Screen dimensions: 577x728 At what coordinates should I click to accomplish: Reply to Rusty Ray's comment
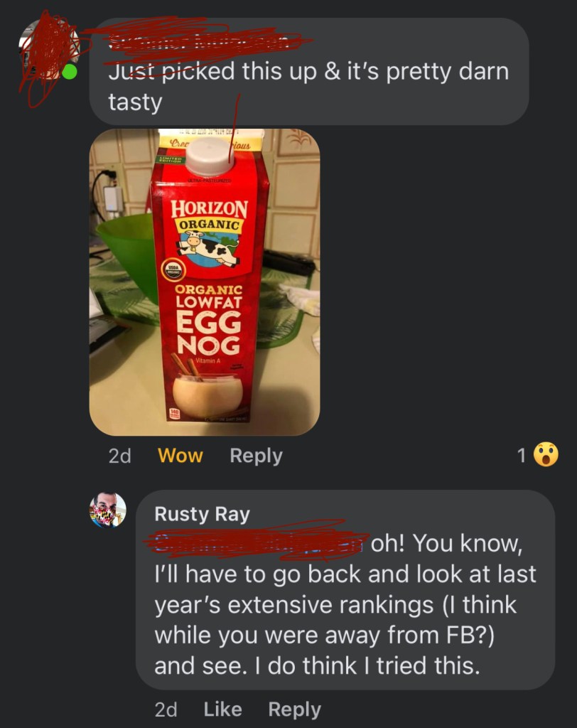(x=294, y=710)
